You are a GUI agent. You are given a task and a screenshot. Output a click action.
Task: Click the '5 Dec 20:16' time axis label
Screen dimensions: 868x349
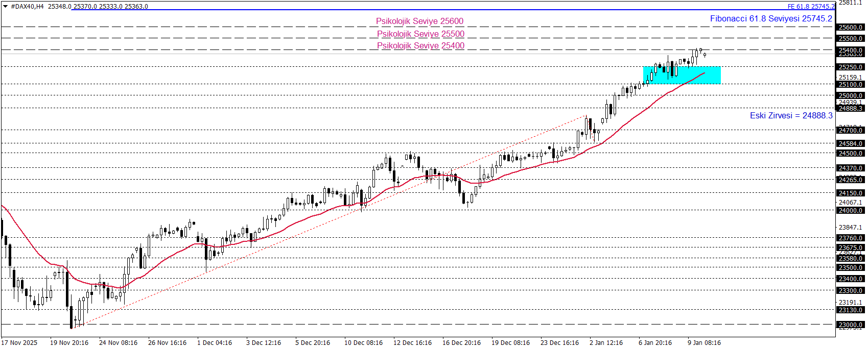coord(313,343)
